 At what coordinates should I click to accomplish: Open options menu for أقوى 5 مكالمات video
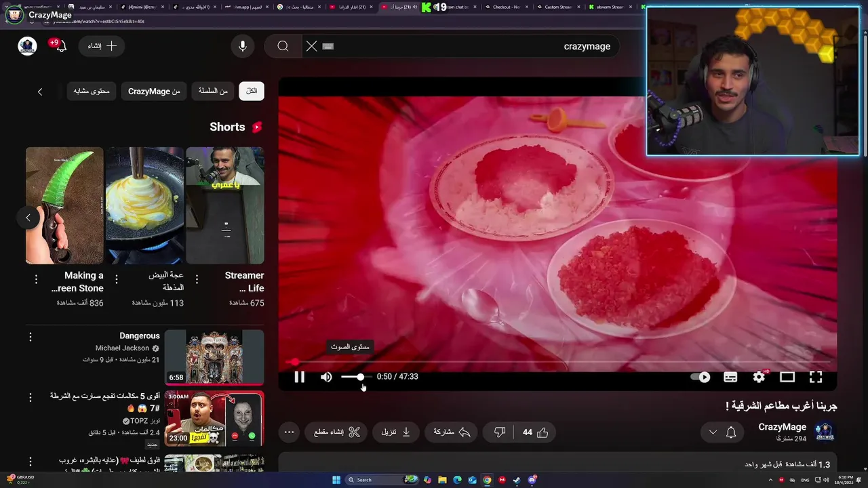click(30, 398)
